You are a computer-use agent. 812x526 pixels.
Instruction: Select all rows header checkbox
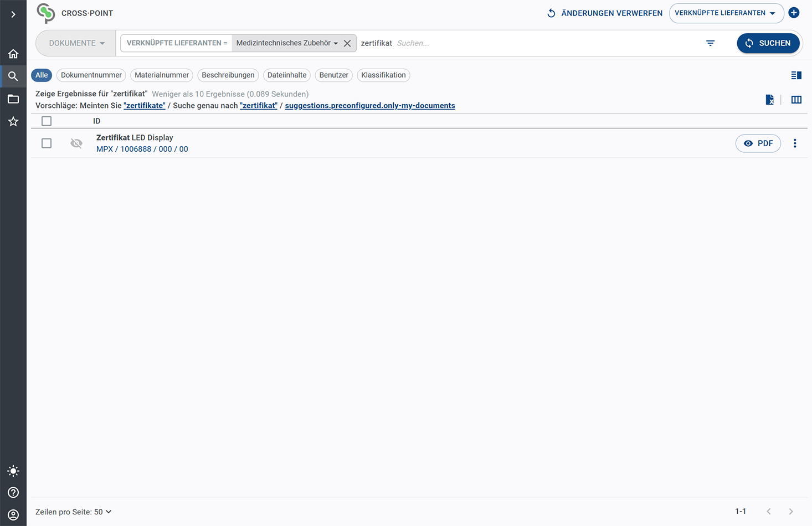tap(47, 121)
